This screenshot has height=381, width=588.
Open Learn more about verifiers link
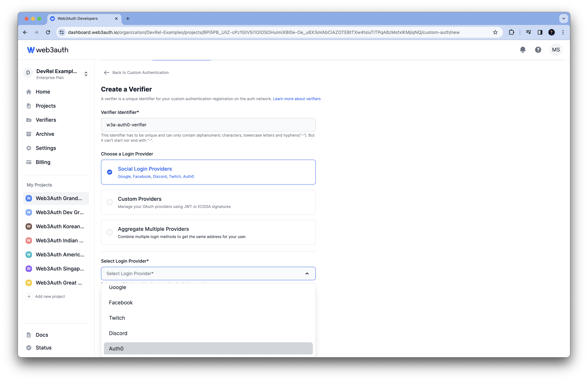coord(297,99)
